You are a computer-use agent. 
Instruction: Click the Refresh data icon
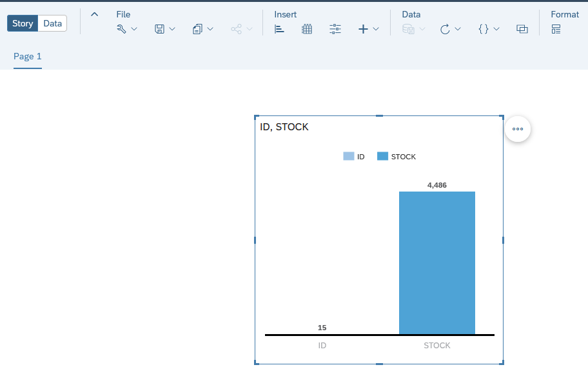[x=445, y=29]
